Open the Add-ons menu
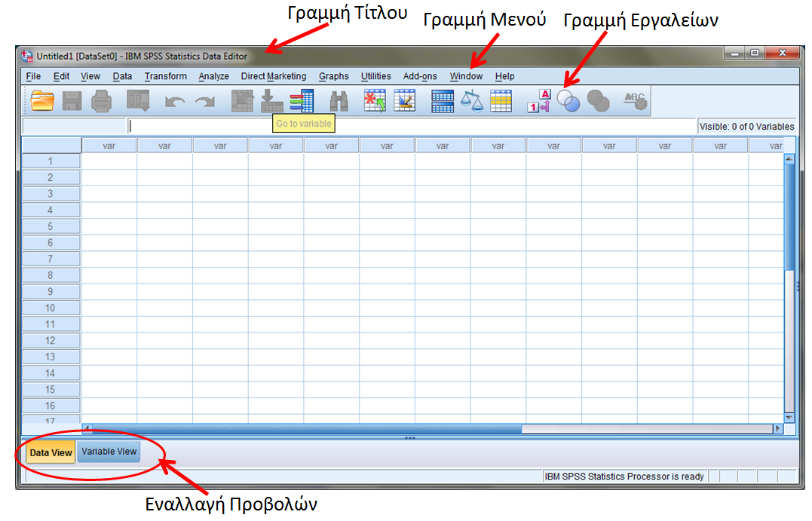Image resolution: width=812 pixels, height=521 pixels. (x=420, y=76)
